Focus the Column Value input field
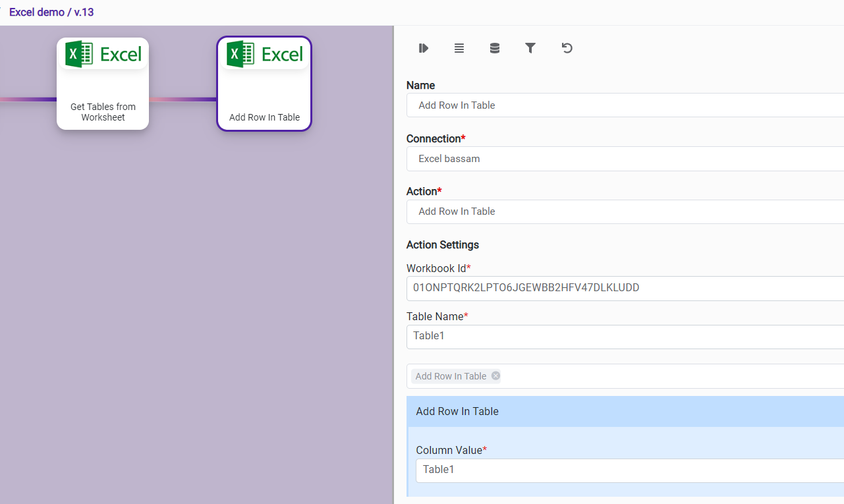844x504 pixels. tap(629, 470)
